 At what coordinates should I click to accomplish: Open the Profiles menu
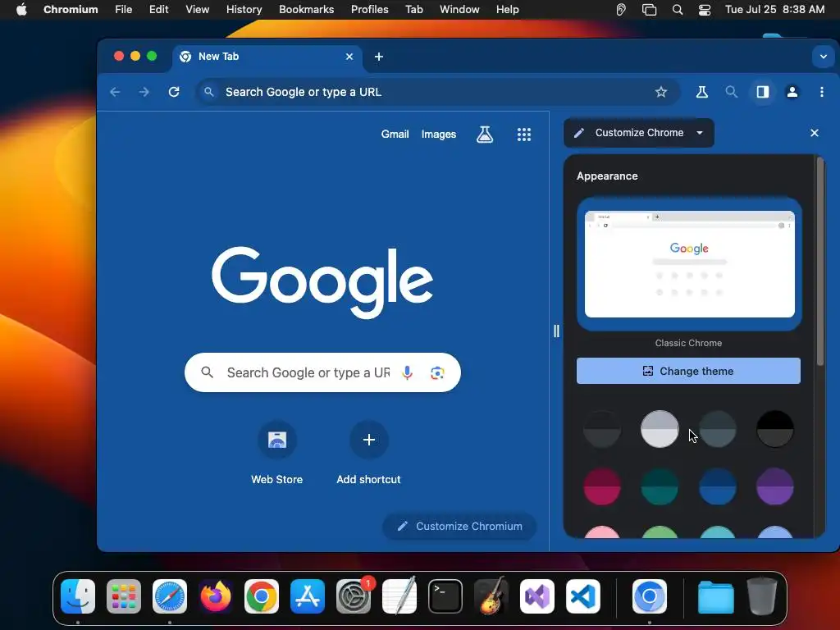tap(370, 10)
